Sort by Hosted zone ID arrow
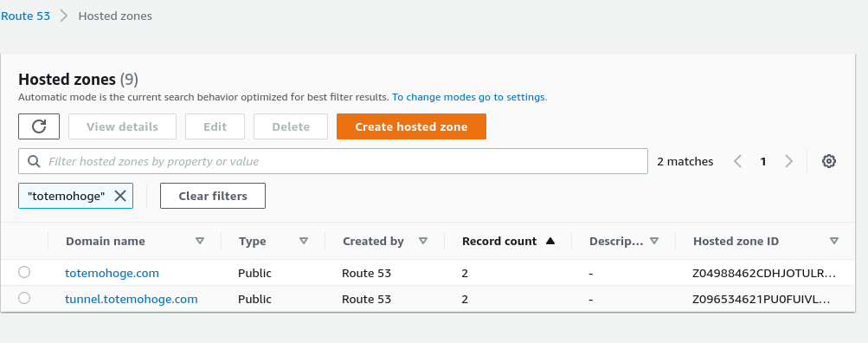Viewport: 868px width, 343px height. click(x=834, y=241)
